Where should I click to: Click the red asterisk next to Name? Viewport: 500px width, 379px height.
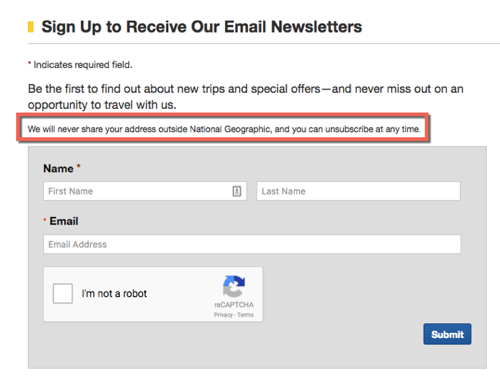79,166
